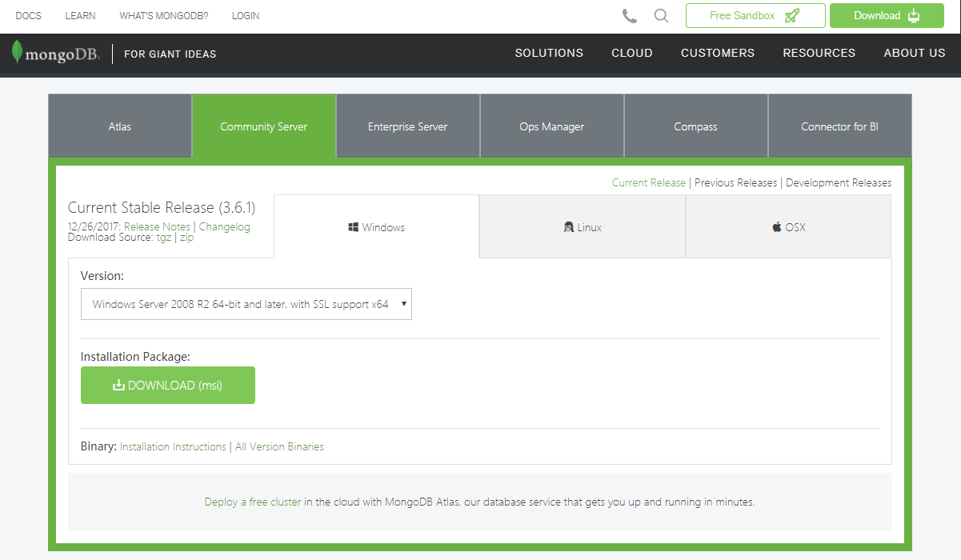The width and height of the screenshot is (961, 560).
Task: Open the Development Releases link
Action: click(x=839, y=182)
